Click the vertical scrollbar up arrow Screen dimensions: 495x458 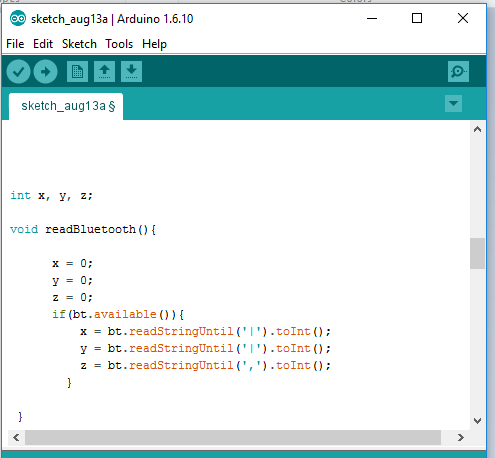pyautogui.click(x=477, y=129)
